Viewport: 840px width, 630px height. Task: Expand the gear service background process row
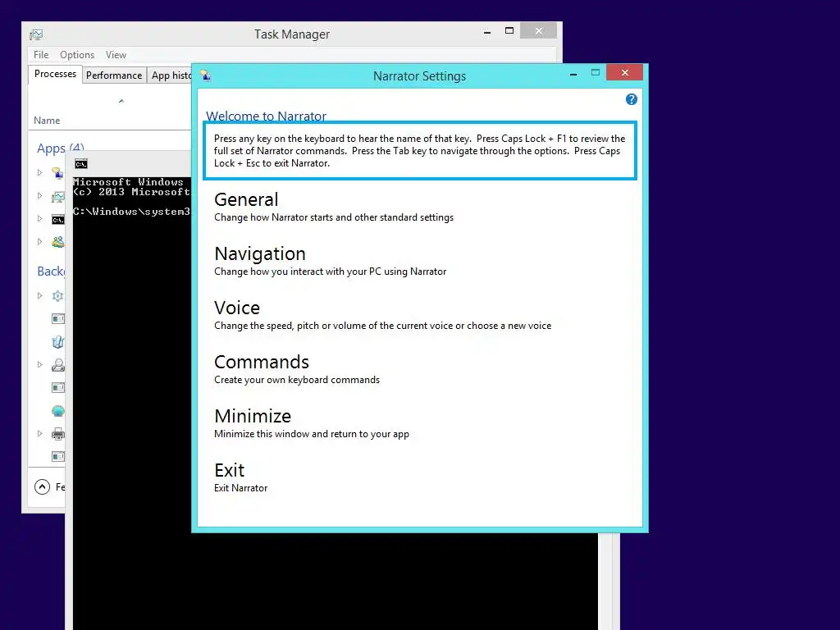(39, 295)
